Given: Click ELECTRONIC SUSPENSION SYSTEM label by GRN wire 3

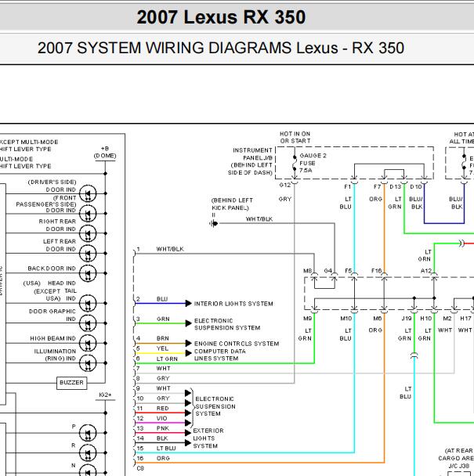Looking at the screenshot, I should coord(227,324).
